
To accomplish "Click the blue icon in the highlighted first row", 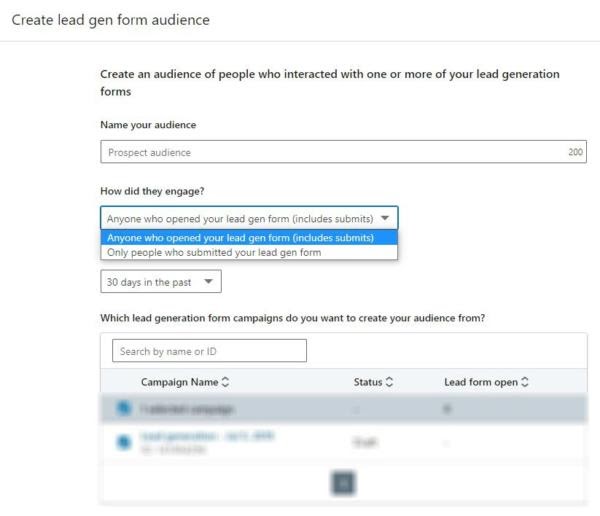I will pos(124,409).
